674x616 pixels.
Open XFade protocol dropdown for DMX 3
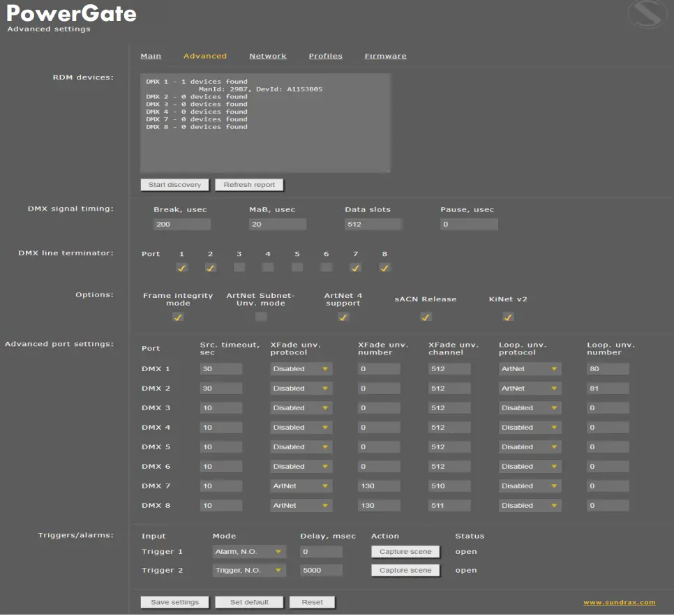(x=301, y=407)
